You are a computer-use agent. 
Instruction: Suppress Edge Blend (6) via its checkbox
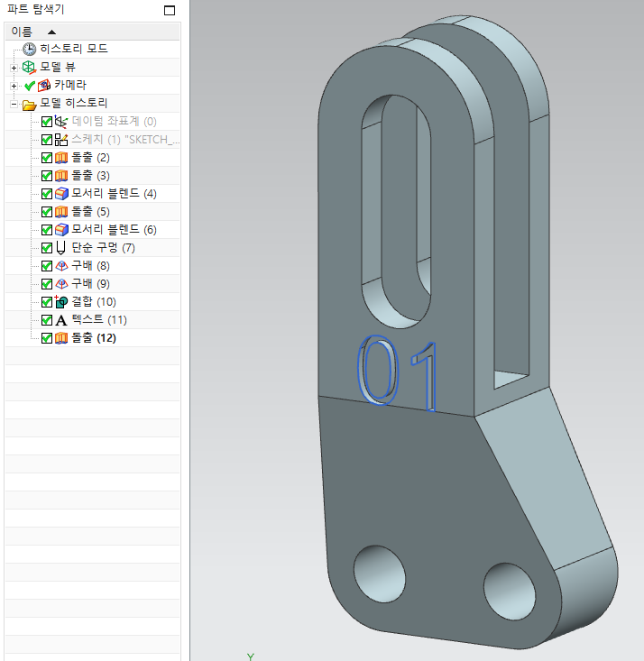pos(47,230)
